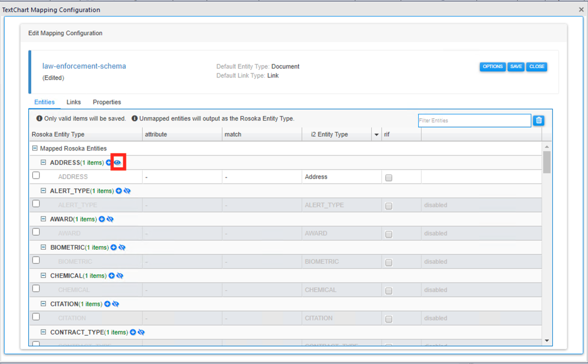The height and width of the screenshot is (364, 588).
Task: Toggle visibility of the ADDRESS entity
Action: tap(117, 162)
